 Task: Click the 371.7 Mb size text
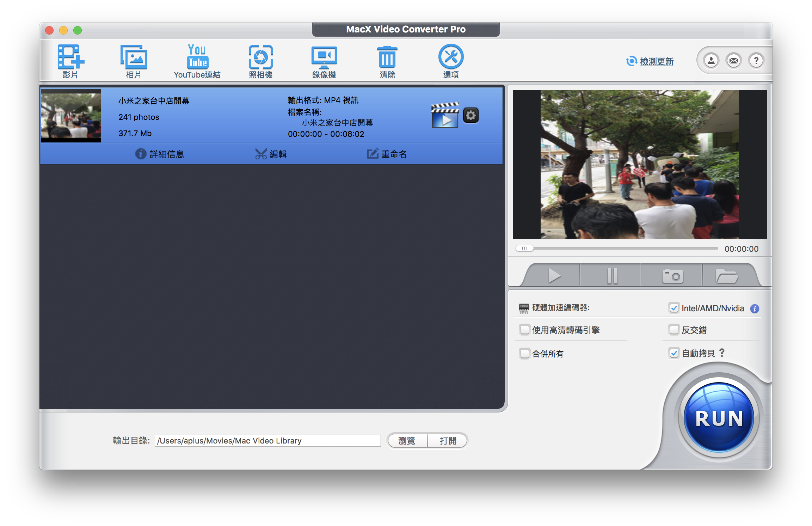click(x=135, y=133)
